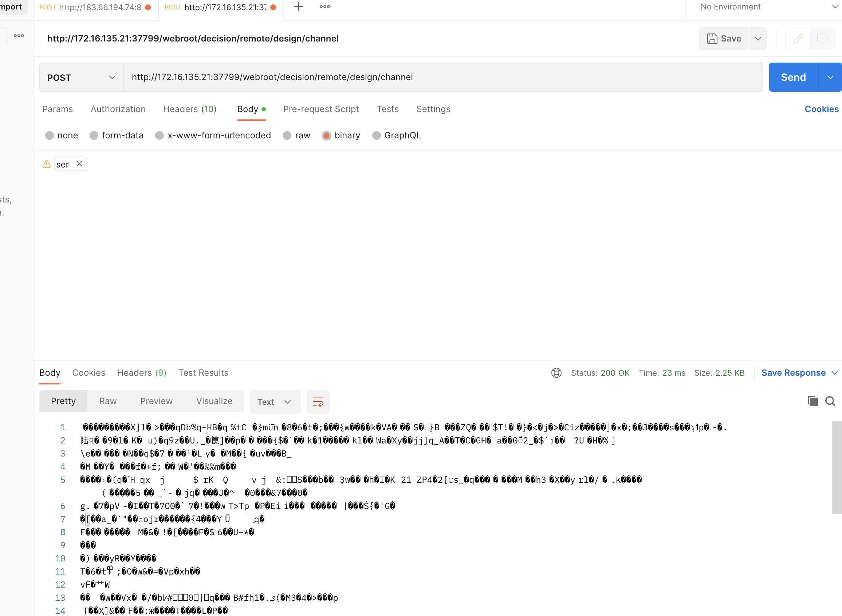Toggle the response line wrap icon

pyautogui.click(x=318, y=402)
